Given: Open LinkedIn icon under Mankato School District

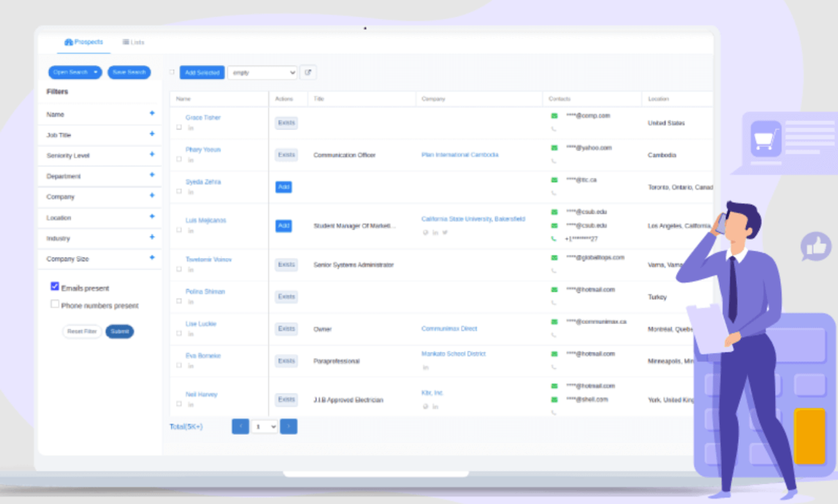Looking at the screenshot, I should click(425, 367).
